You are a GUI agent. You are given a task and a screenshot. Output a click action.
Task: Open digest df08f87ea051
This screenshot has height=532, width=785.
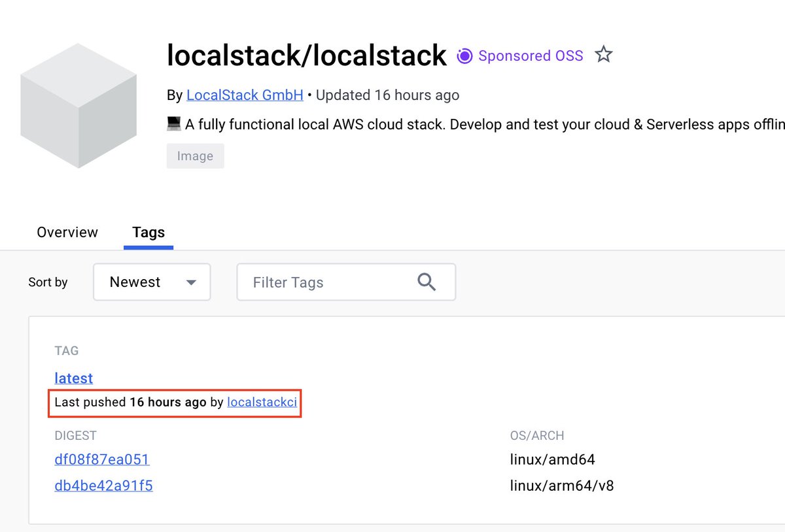[101, 459]
